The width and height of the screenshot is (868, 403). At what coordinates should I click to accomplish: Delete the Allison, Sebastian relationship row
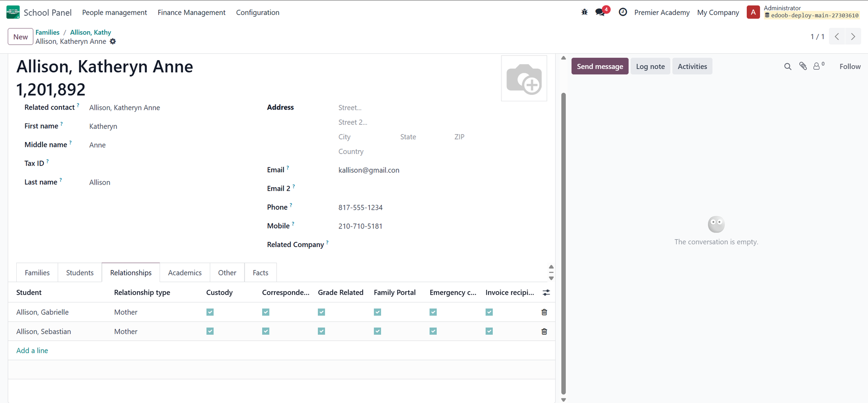click(544, 332)
